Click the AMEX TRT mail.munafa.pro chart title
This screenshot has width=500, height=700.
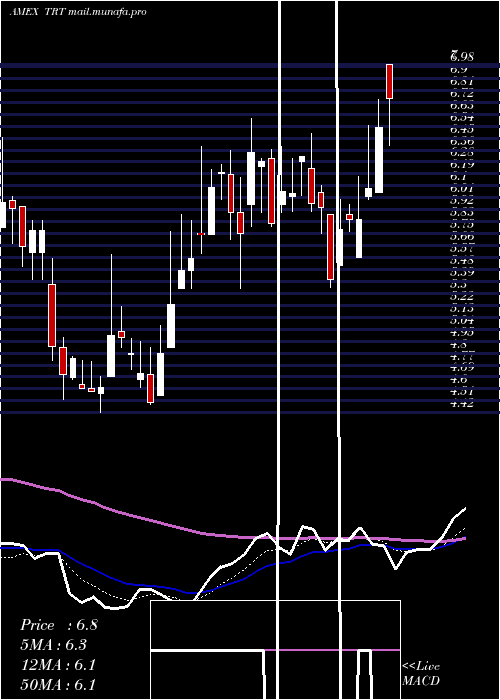coord(78,12)
